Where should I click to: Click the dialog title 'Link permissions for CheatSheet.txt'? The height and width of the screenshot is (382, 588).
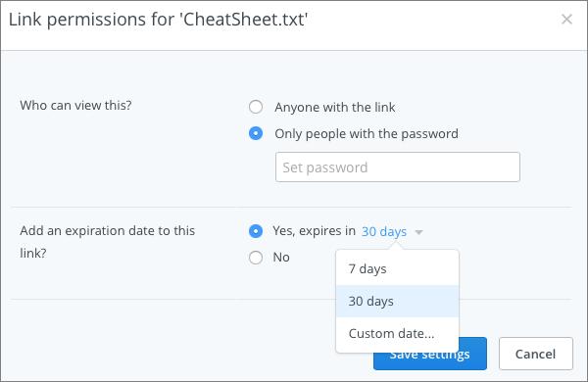[x=158, y=20]
